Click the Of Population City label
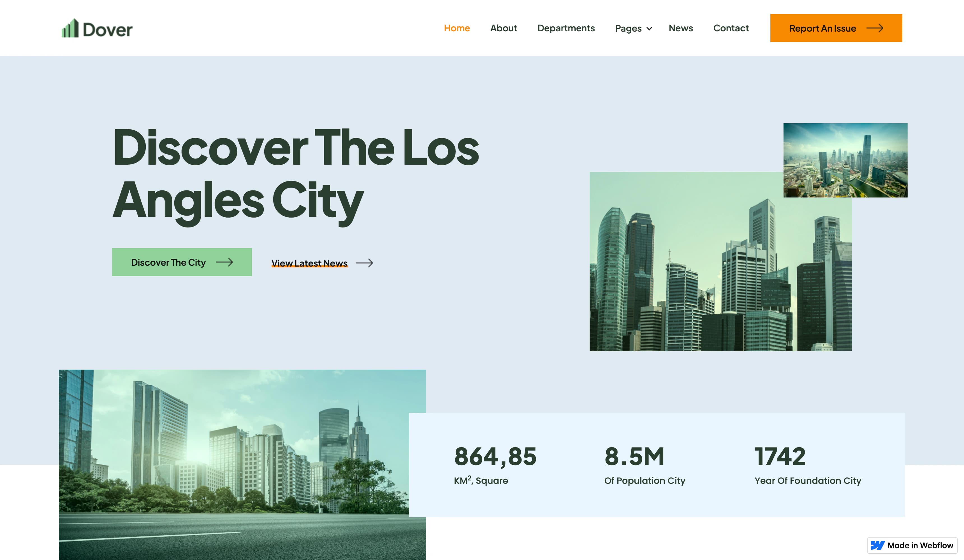Viewport: 964px width, 560px height. pos(645,480)
